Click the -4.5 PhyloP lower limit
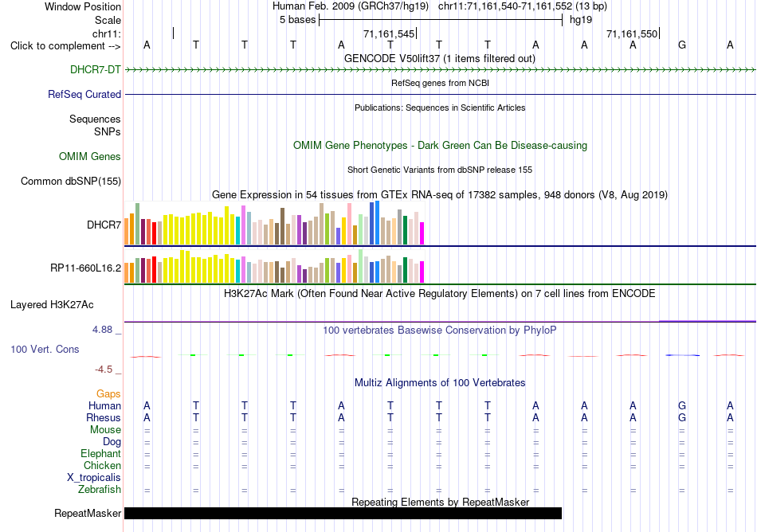Image resolution: width=757 pixels, height=532 pixels. pyautogui.click(x=104, y=370)
